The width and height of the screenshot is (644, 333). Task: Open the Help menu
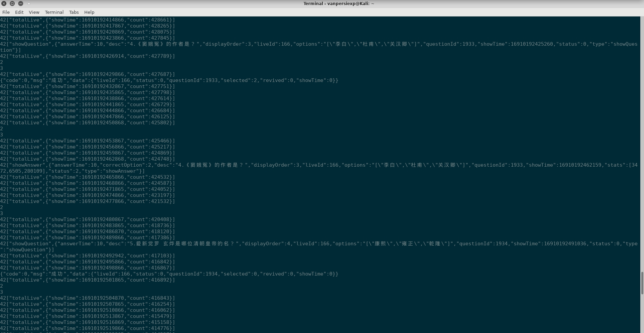point(89,12)
